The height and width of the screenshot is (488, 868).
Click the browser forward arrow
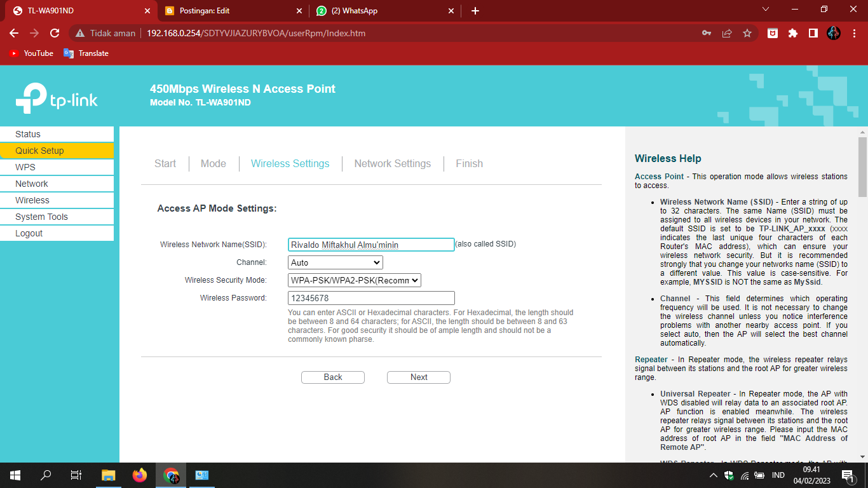(34, 33)
